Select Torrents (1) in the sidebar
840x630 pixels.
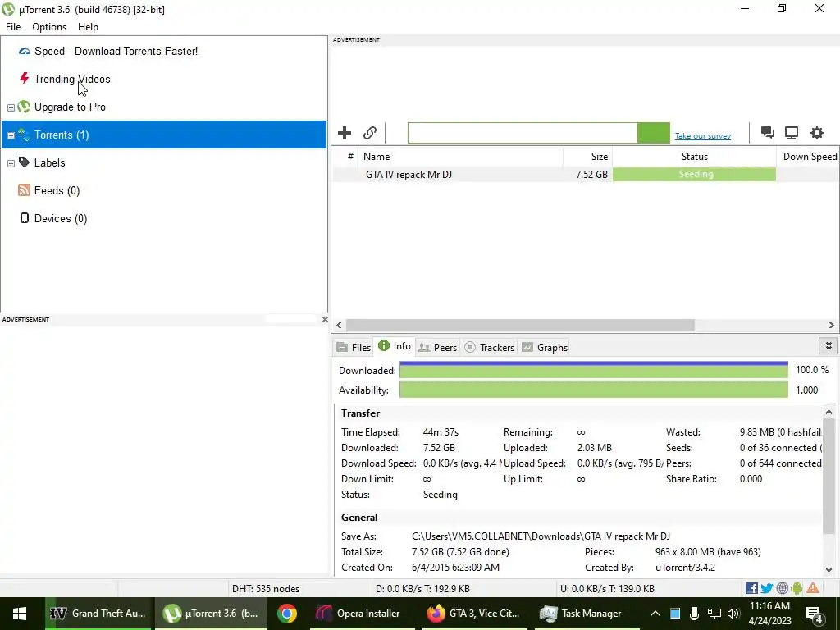pos(164,135)
